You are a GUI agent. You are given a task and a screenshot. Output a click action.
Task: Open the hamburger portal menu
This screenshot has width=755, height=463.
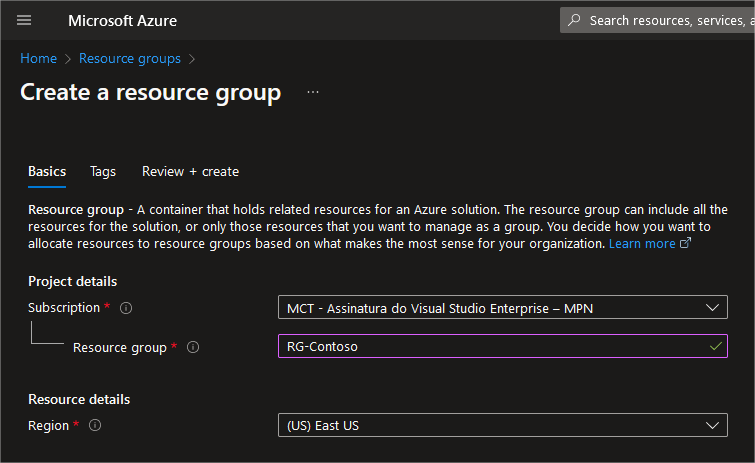tap(24, 20)
